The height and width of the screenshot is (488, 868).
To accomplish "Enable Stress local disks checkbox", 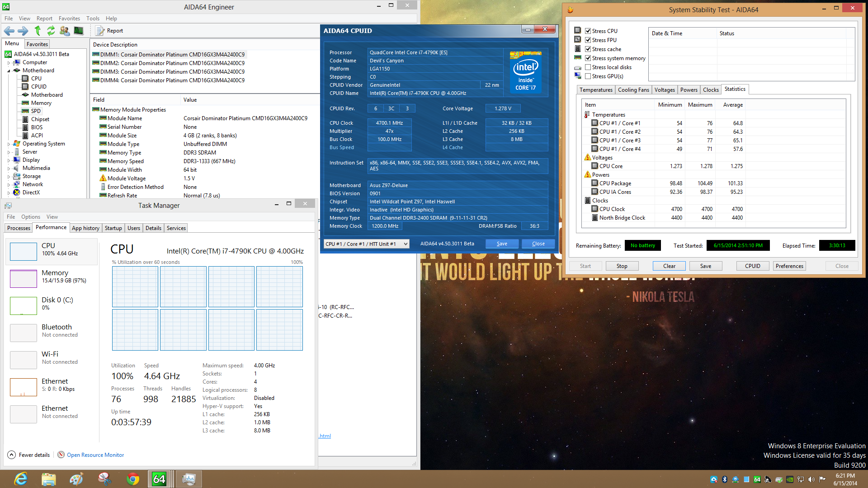I will 588,67.
